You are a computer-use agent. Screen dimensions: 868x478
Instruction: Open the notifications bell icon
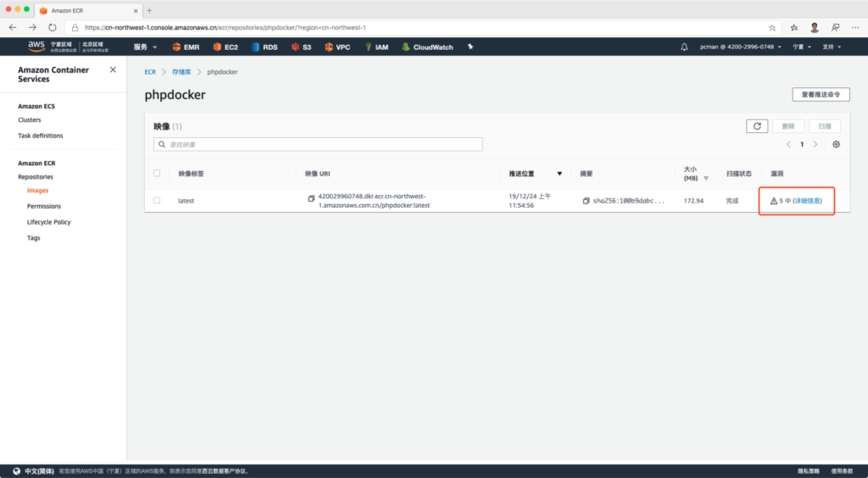click(x=684, y=47)
